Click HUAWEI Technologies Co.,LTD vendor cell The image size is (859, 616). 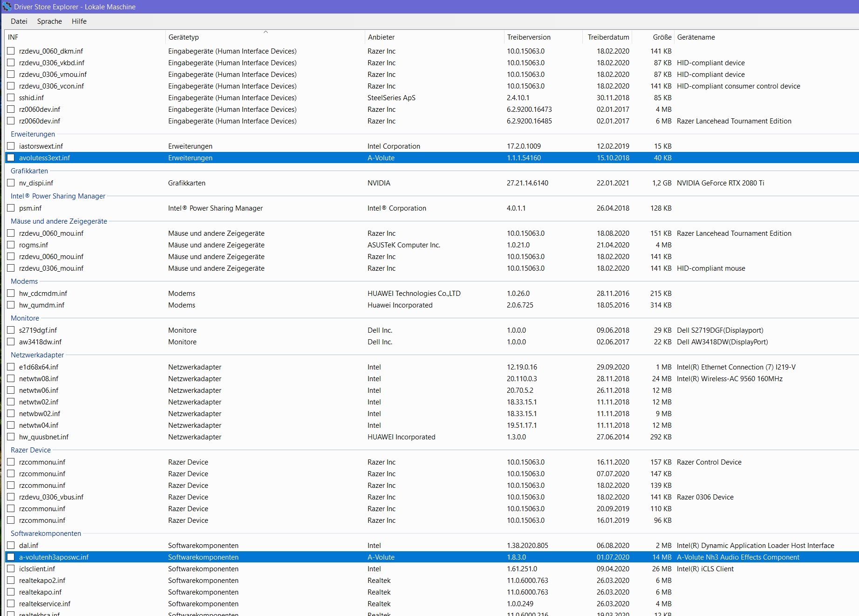pos(414,294)
